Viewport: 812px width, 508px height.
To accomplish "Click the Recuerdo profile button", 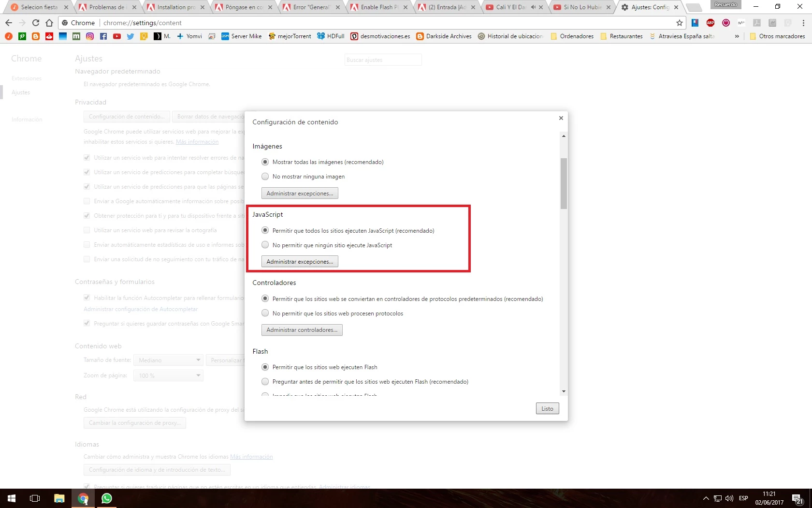I will pos(725,4).
